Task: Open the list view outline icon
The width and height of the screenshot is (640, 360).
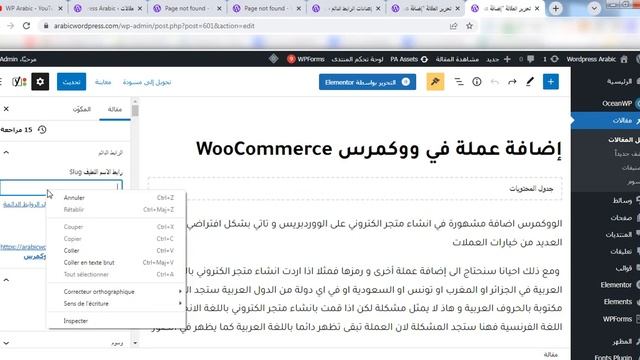Action: pos(459,82)
